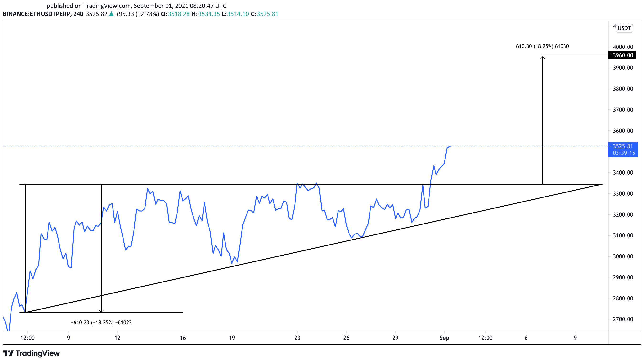644x362 pixels.
Task: Click the current price label 3525.81
Action: click(x=623, y=146)
